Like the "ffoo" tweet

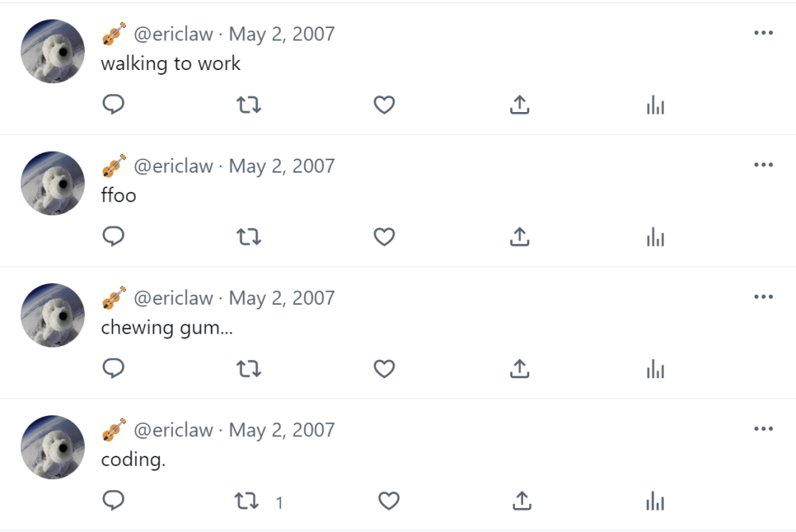(x=384, y=237)
